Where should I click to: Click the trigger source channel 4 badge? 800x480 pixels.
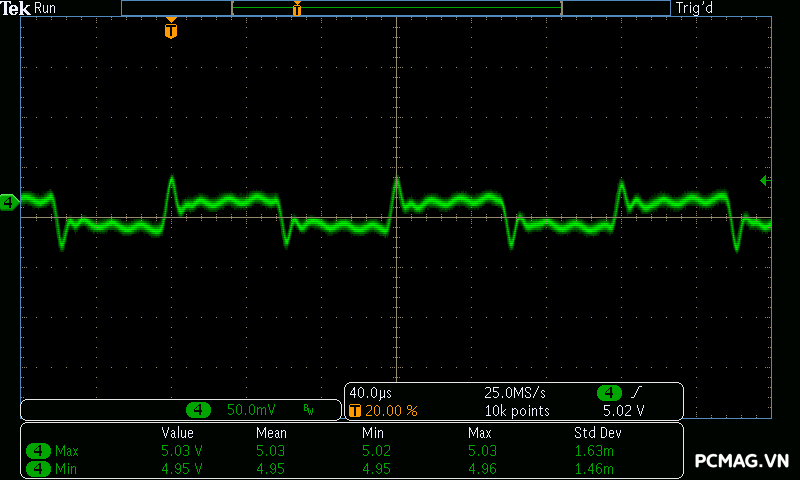tap(608, 393)
